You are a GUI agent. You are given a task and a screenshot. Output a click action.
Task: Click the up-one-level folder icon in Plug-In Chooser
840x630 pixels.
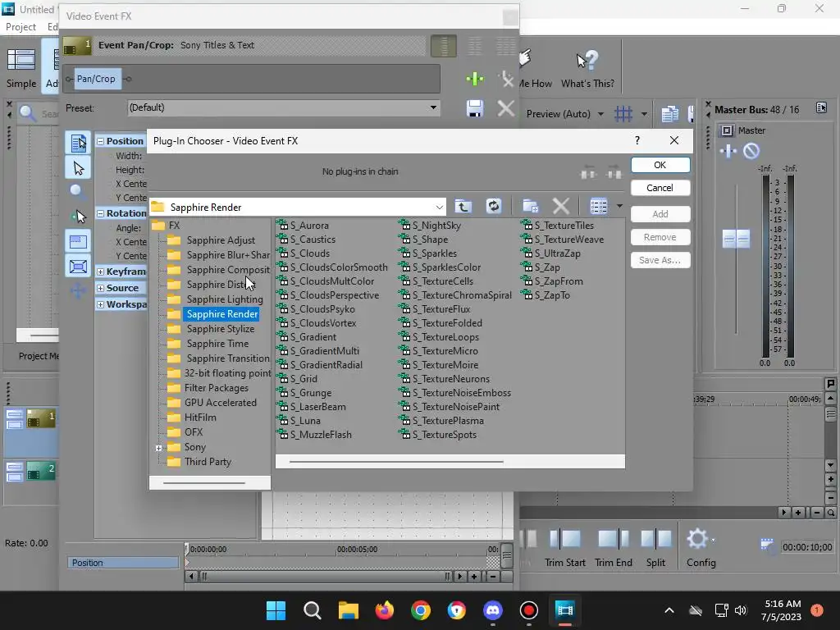463,206
